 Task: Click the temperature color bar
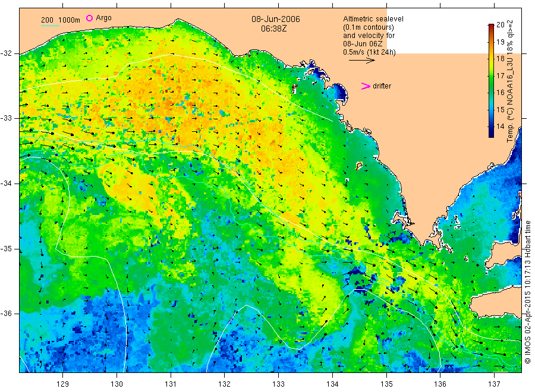click(x=491, y=81)
